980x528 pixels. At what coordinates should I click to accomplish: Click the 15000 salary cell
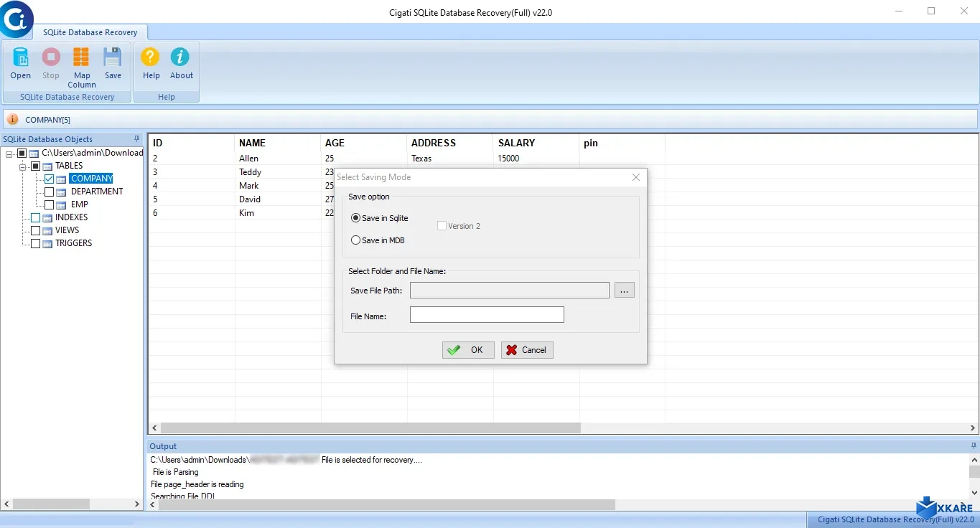536,159
